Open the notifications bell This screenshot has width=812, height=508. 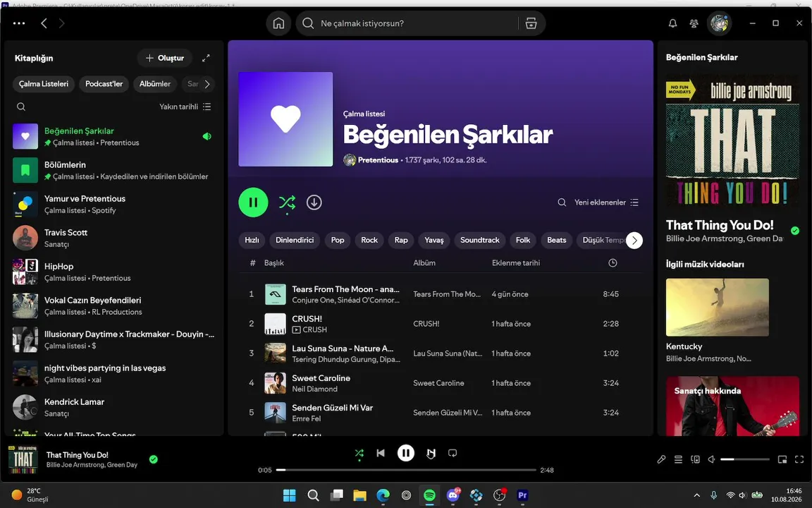tap(672, 23)
